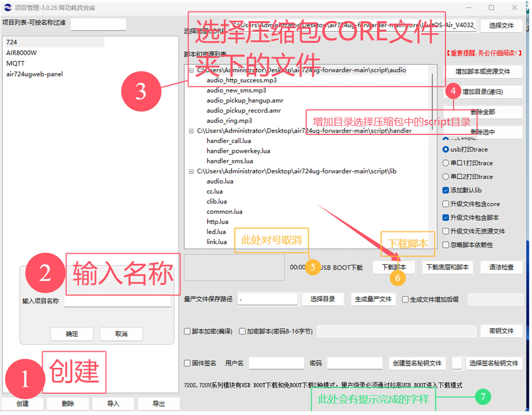This screenshot has width=532, height=415.
Task: Select http.lua file
Action: (217, 222)
